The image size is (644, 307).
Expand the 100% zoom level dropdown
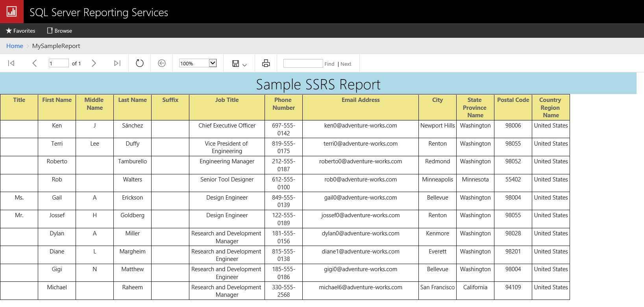(213, 63)
